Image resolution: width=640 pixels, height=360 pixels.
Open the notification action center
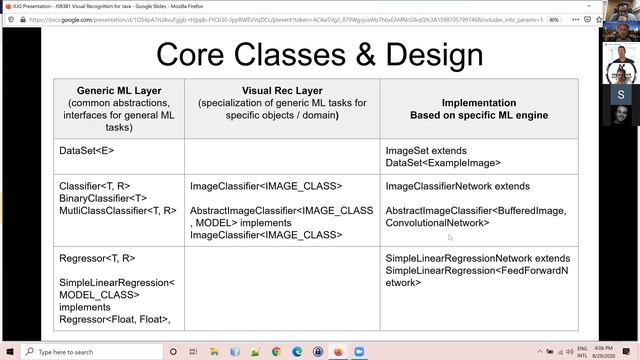tap(626, 351)
